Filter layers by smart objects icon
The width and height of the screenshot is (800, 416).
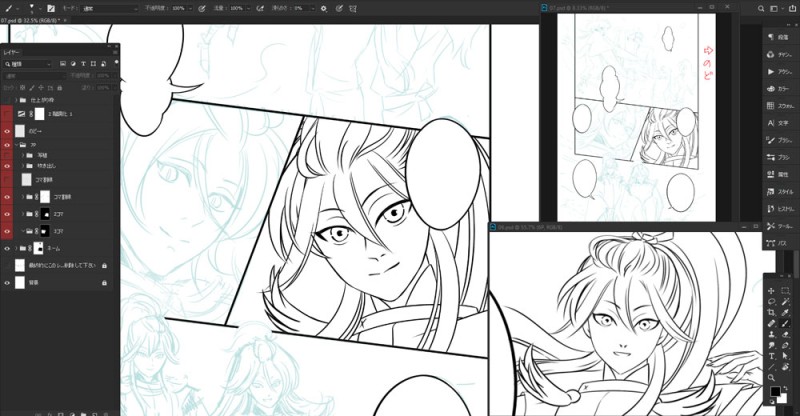(x=104, y=64)
